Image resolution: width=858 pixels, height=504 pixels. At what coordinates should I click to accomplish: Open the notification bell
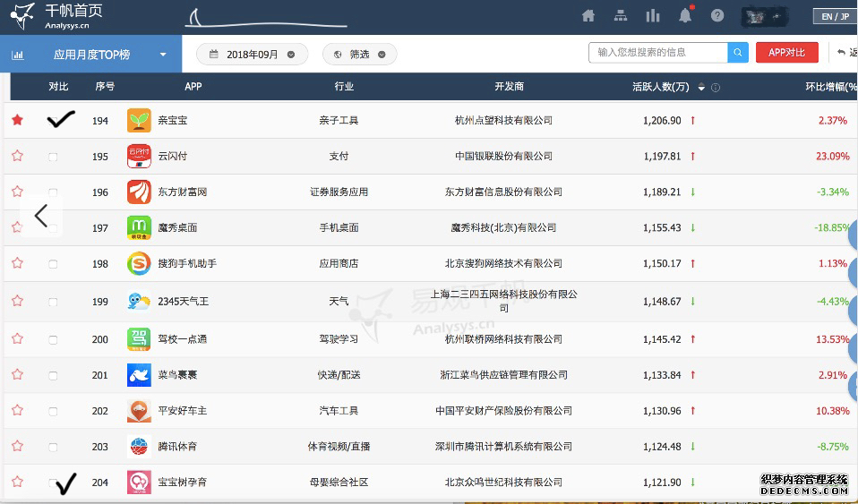685,15
